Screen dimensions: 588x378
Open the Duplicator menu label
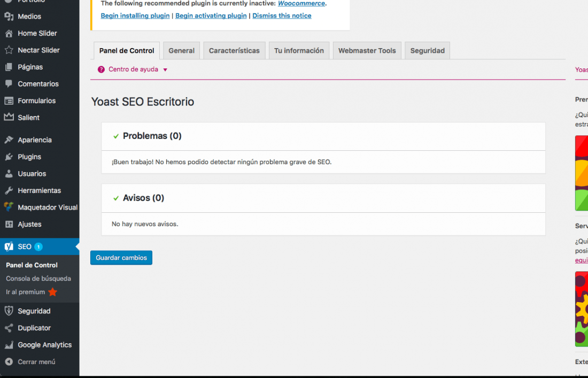click(34, 328)
